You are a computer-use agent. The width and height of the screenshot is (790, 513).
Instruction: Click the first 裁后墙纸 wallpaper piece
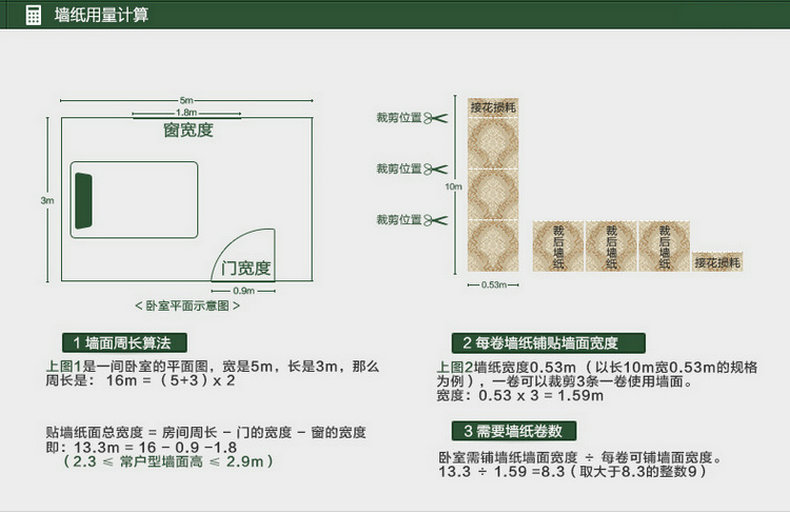pyautogui.click(x=558, y=246)
